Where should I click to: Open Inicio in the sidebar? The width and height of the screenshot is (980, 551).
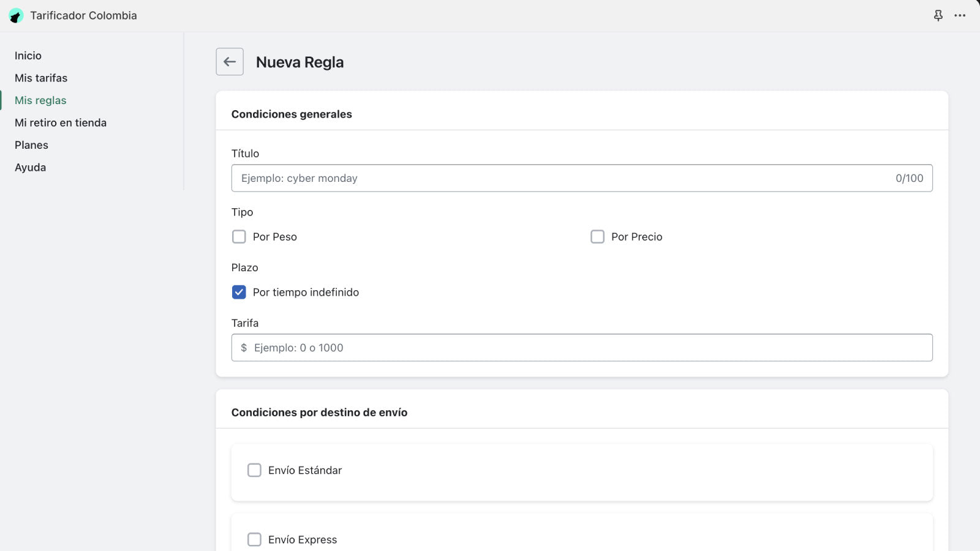(x=28, y=56)
